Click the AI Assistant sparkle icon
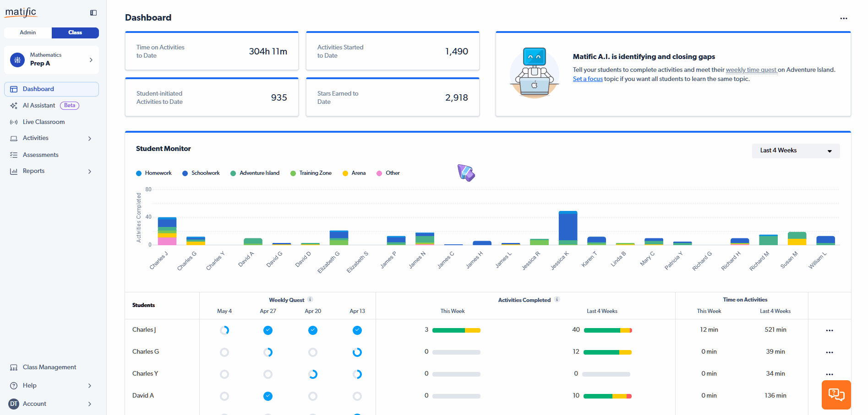 click(x=14, y=106)
